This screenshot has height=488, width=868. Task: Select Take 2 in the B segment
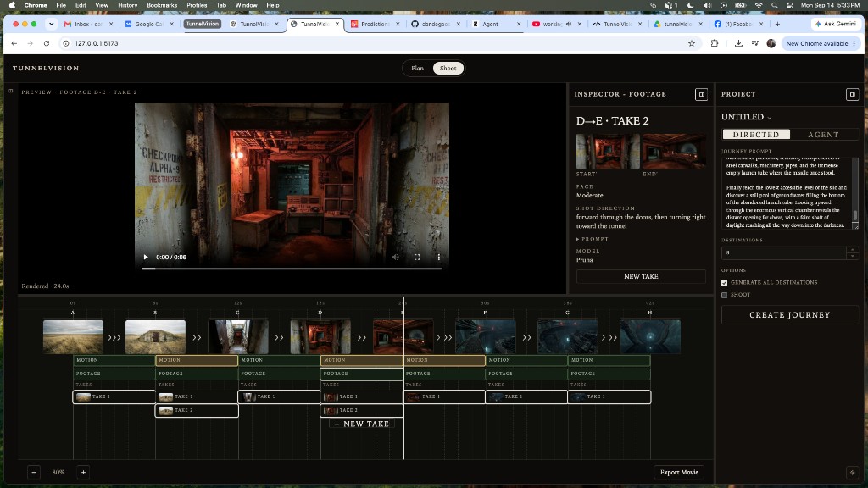[x=197, y=411]
